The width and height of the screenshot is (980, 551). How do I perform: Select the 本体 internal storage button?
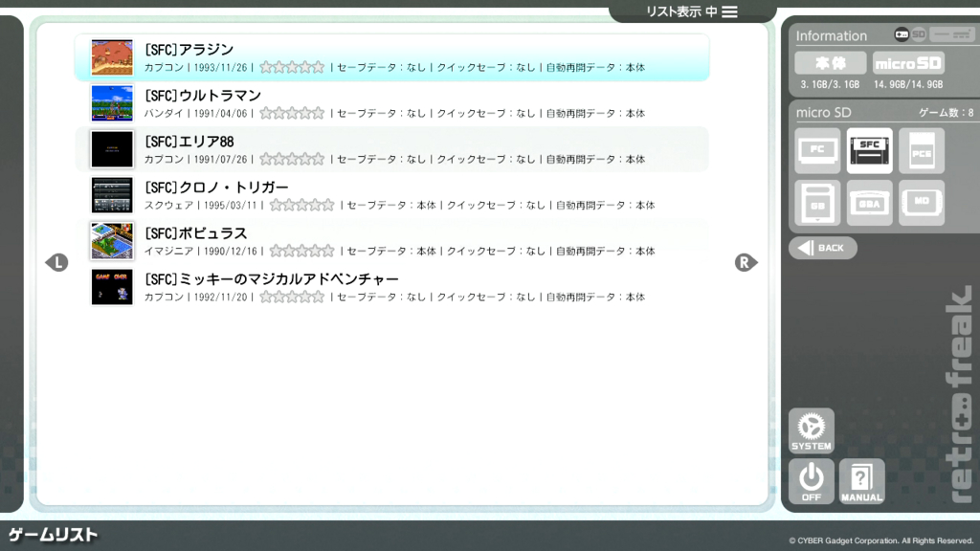tap(830, 63)
